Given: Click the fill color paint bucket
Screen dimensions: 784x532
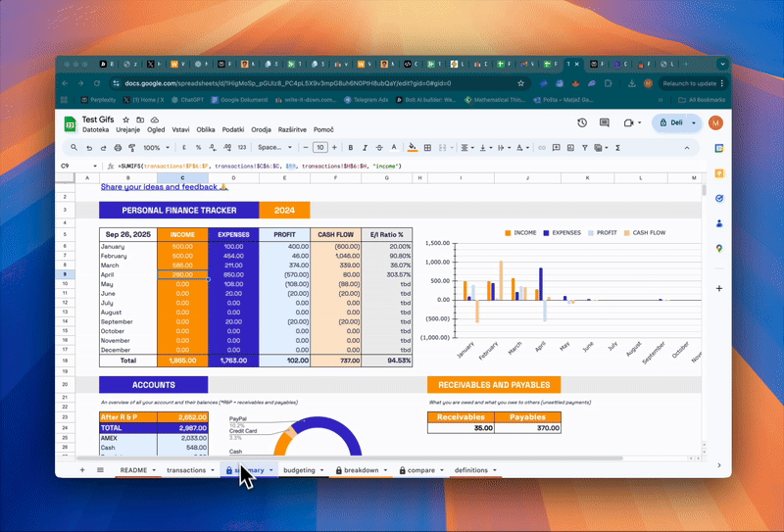Looking at the screenshot, I should point(412,148).
